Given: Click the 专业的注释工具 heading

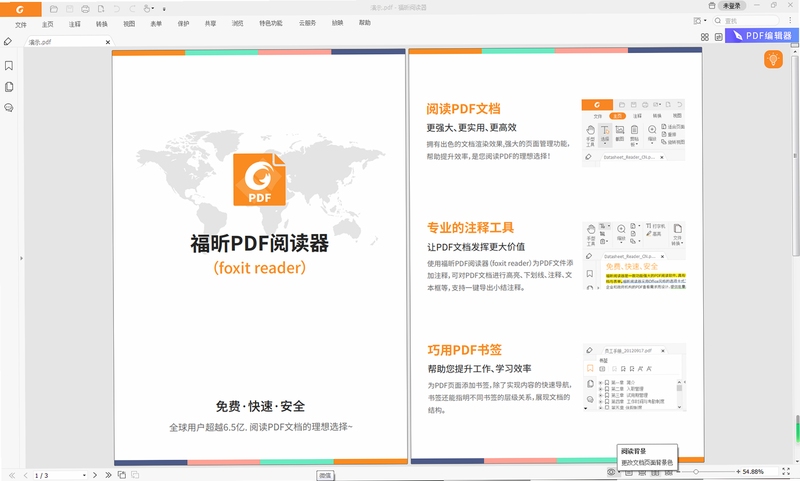Looking at the screenshot, I should click(x=470, y=227).
